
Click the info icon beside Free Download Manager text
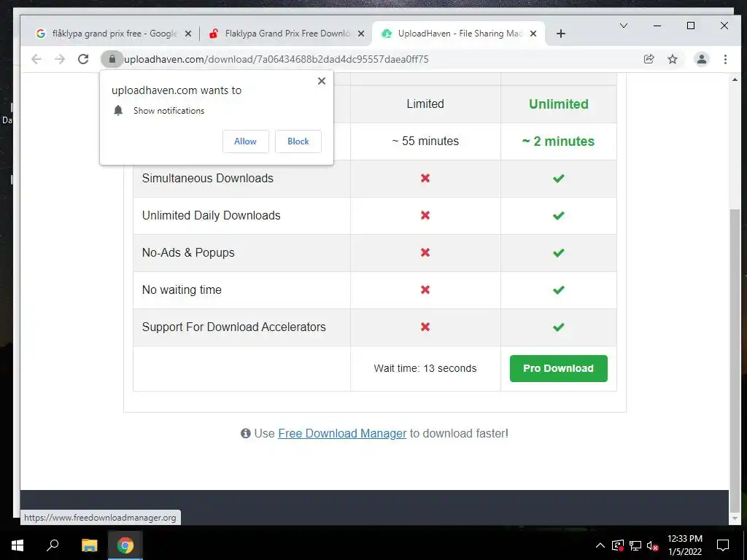[245, 433]
